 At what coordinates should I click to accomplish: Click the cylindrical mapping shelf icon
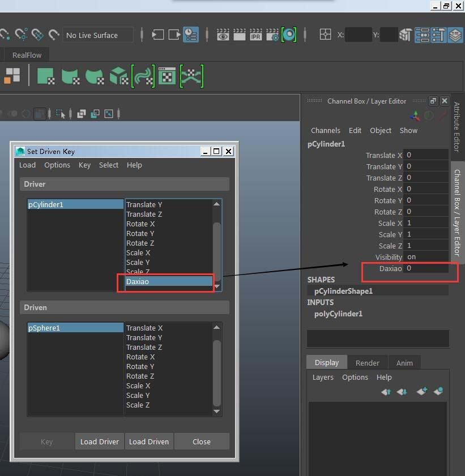coord(70,76)
